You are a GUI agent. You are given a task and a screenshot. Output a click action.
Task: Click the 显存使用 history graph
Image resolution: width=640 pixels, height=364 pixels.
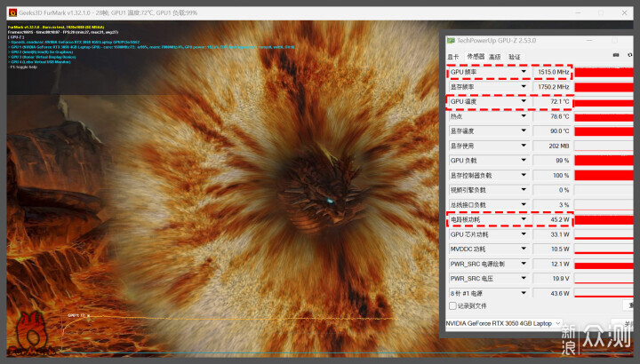pos(604,146)
